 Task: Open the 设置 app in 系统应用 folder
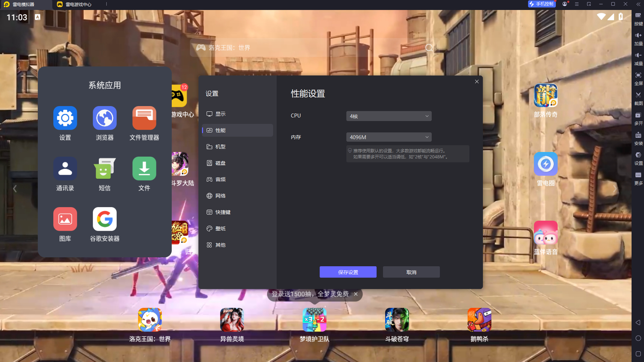65,118
